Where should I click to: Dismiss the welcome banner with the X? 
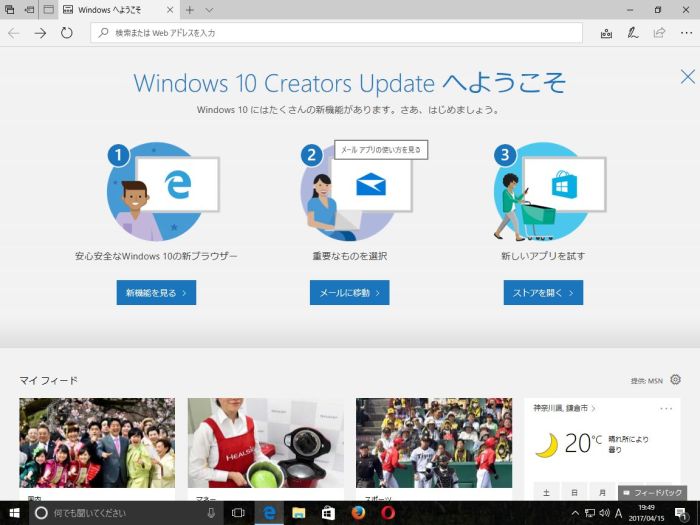coord(687,77)
